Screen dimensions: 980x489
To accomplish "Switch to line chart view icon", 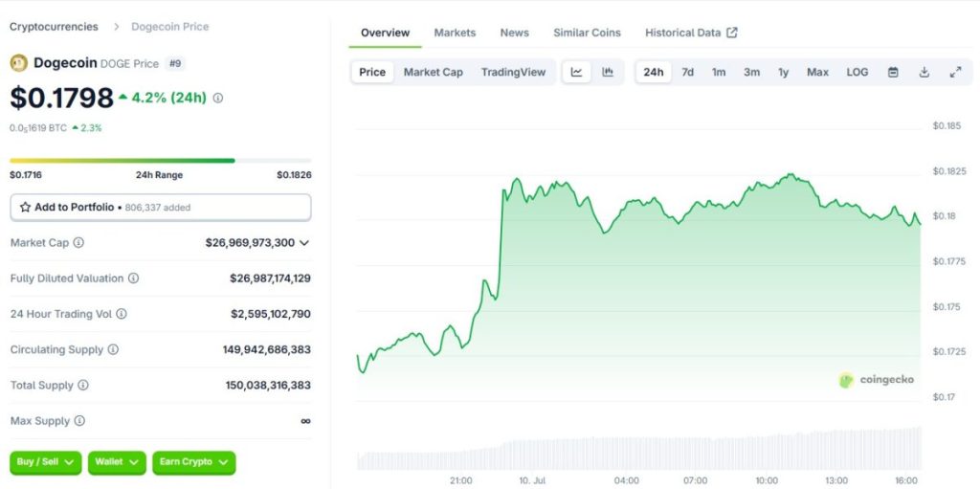I will [x=576, y=72].
